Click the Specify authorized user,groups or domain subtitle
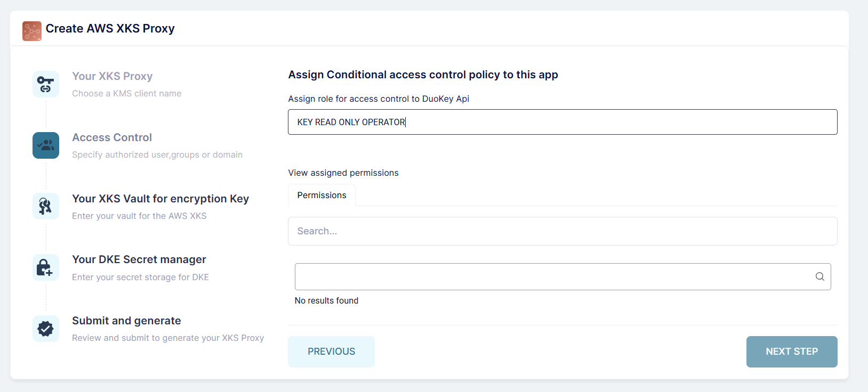The height and width of the screenshot is (392, 868). (157, 155)
